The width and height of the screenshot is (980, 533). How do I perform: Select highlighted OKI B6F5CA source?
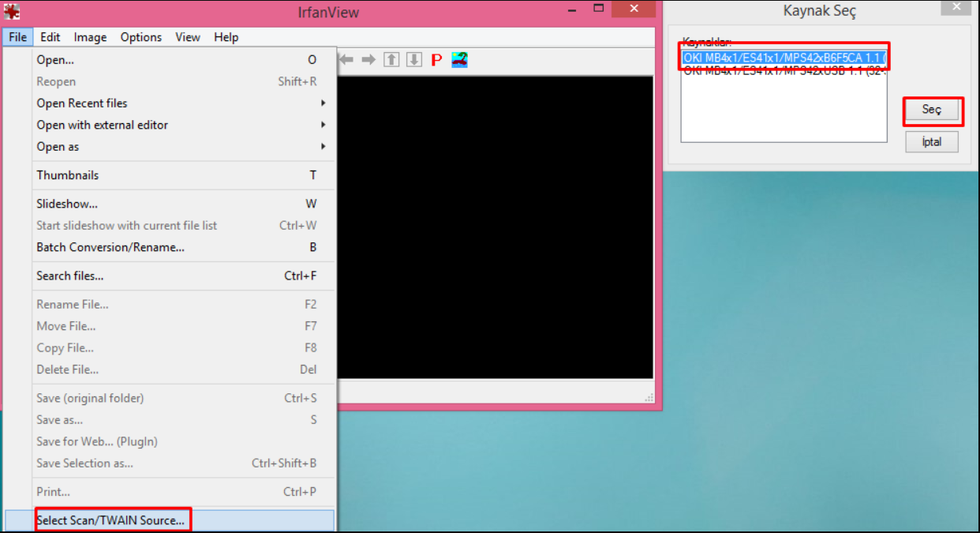coord(784,58)
